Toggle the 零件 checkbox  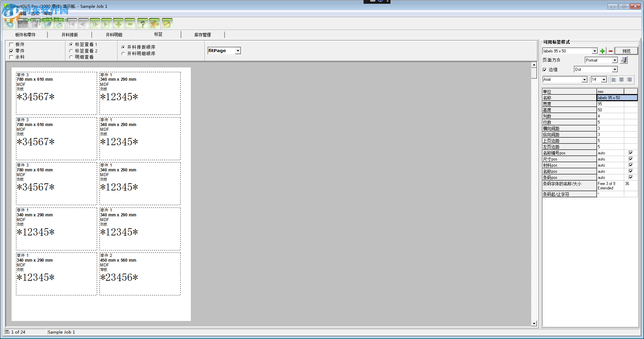11,51
